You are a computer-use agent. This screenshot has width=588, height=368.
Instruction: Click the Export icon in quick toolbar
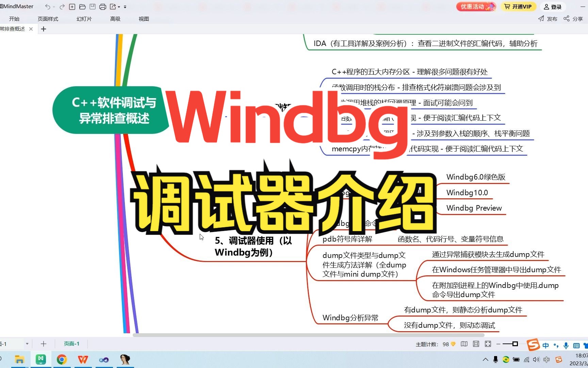[x=113, y=7]
